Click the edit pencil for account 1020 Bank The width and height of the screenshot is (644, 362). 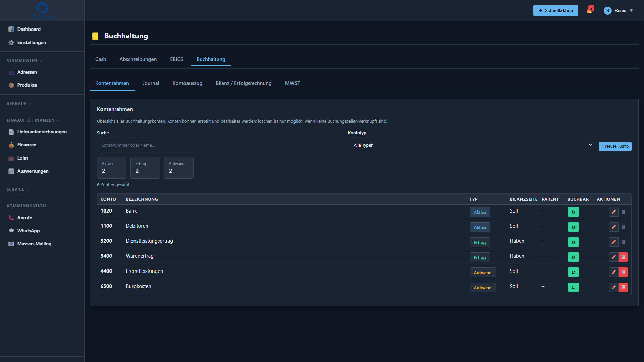tap(613, 212)
